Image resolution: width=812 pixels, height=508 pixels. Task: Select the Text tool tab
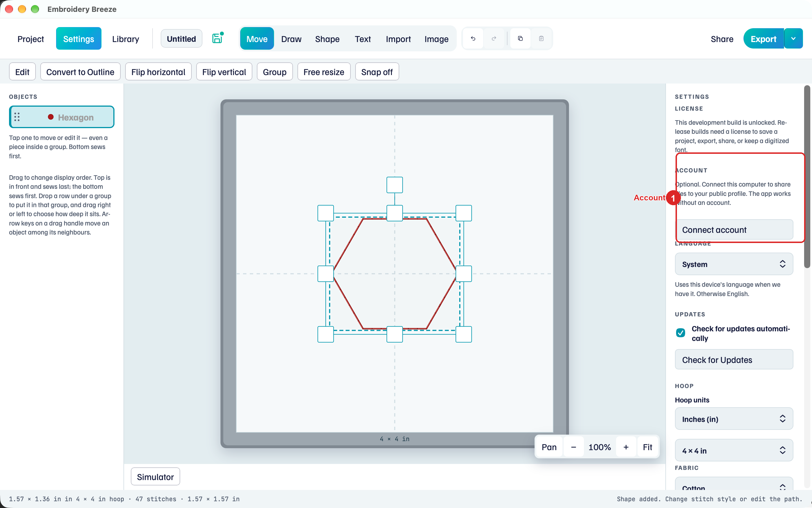coord(363,39)
